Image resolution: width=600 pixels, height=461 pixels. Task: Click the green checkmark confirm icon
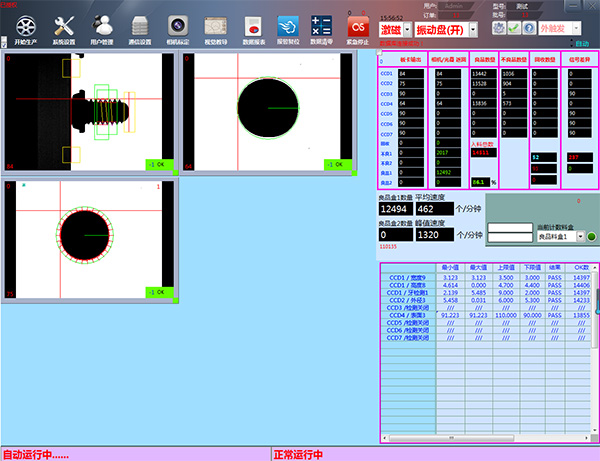(x=512, y=29)
